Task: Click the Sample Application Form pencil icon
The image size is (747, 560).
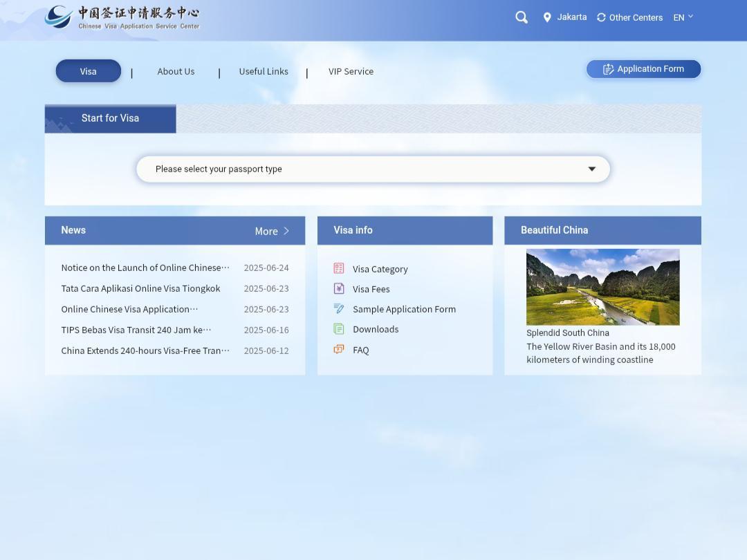Action: pyautogui.click(x=339, y=308)
